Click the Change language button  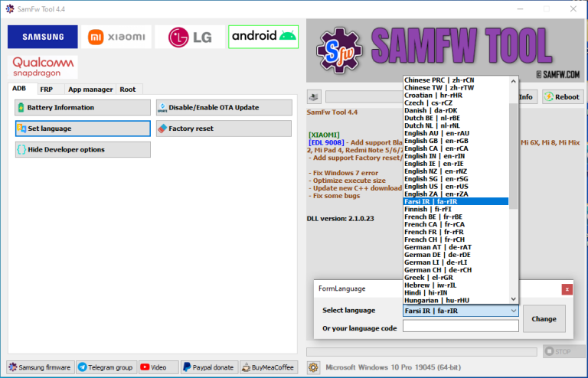tap(544, 318)
